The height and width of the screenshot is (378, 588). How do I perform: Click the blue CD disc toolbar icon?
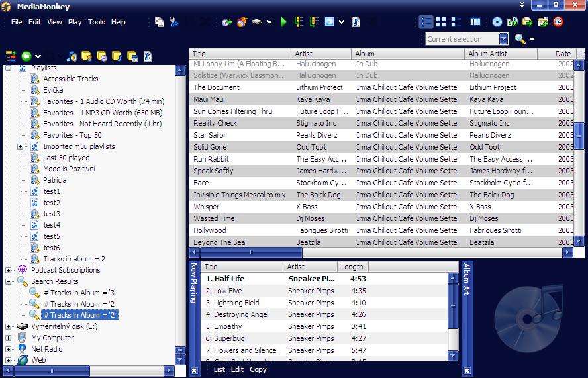pos(497,22)
